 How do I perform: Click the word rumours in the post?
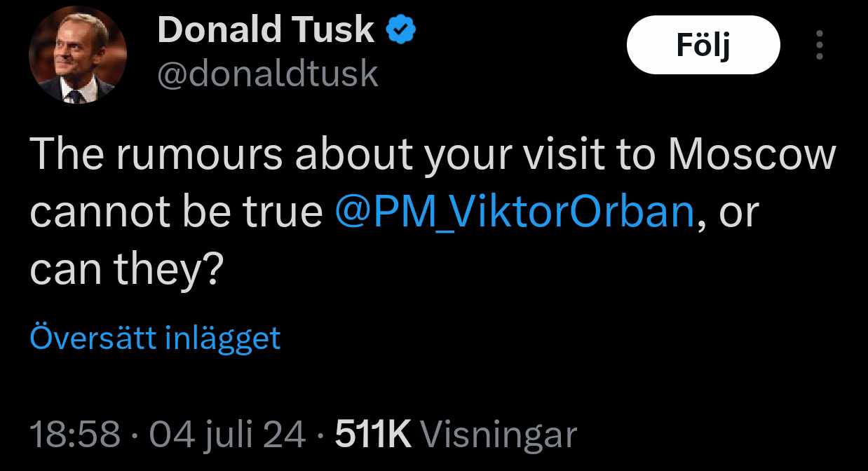[x=201, y=156]
